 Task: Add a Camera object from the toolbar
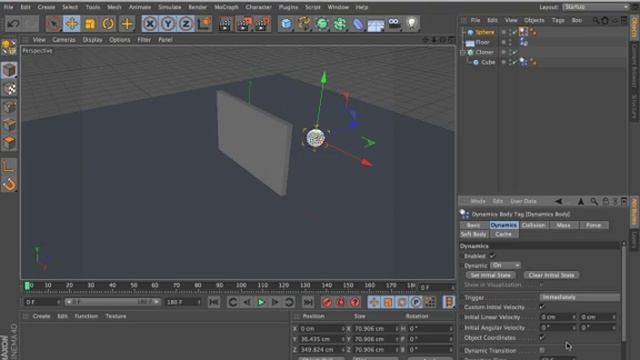pyautogui.click(x=394, y=24)
